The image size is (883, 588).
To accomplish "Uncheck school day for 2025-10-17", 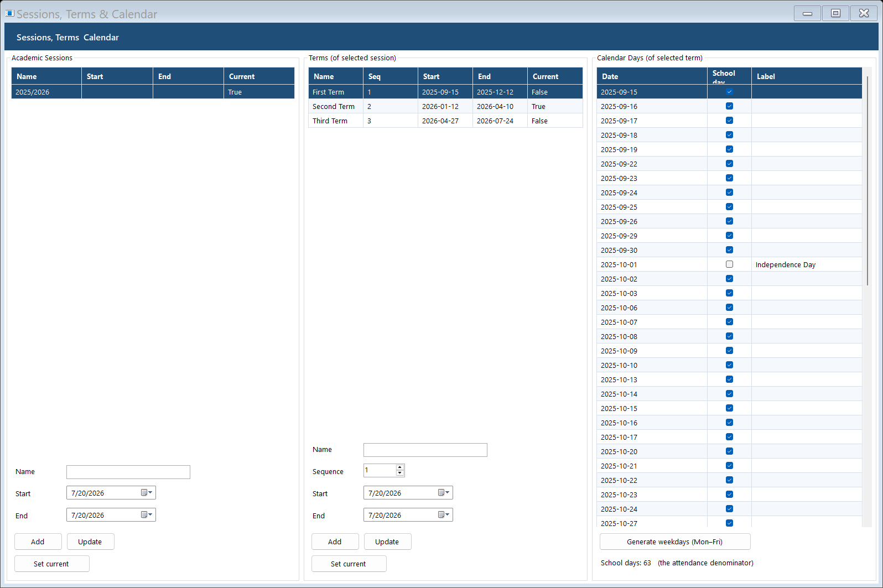I will pyautogui.click(x=729, y=437).
